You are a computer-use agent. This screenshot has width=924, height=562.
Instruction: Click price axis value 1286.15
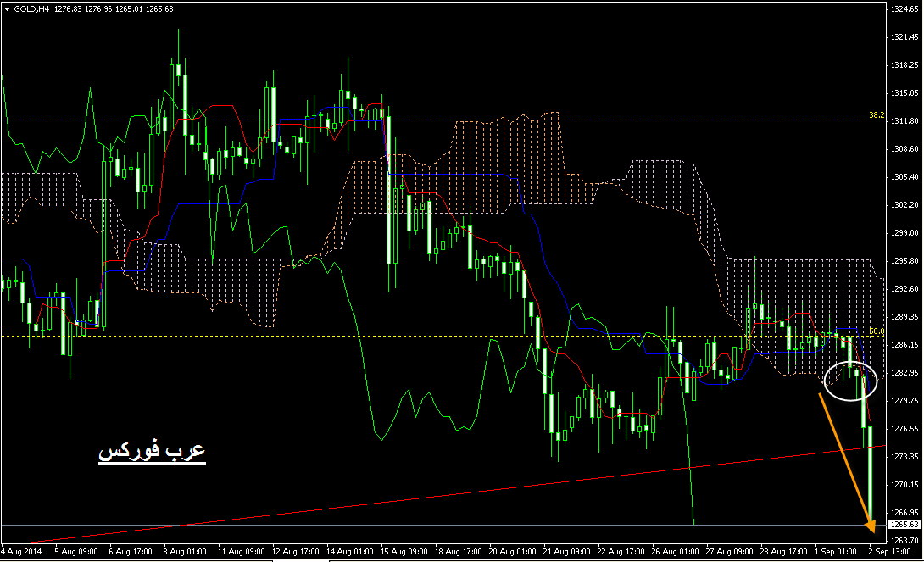[905, 345]
